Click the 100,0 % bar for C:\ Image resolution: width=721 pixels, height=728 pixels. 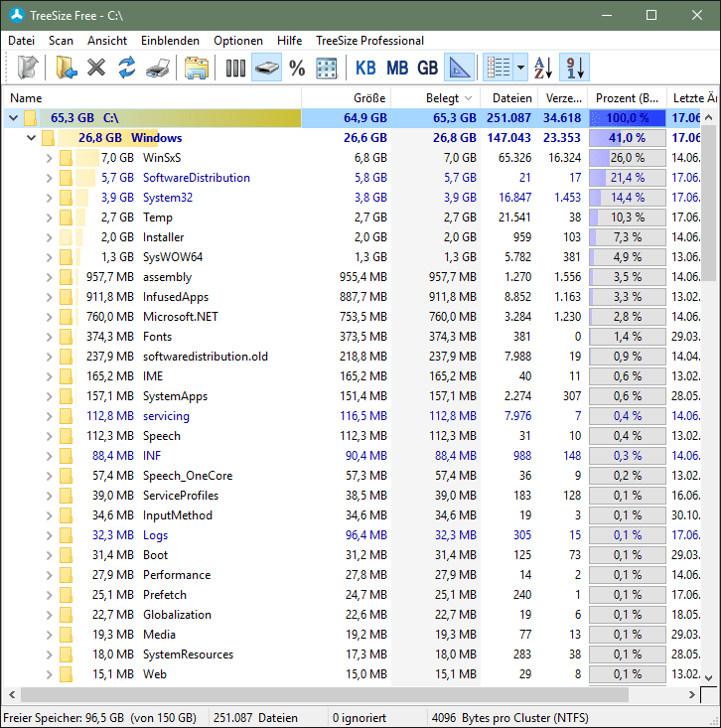tap(628, 118)
